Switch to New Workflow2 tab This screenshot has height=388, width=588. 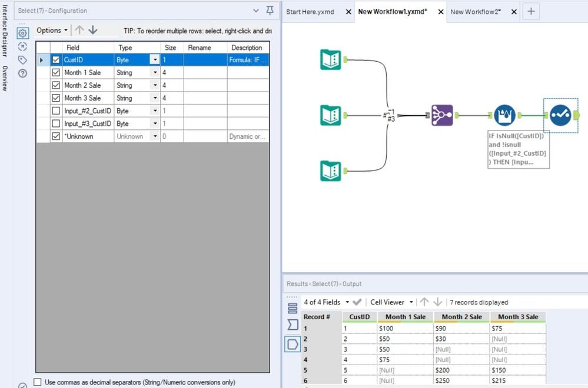click(x=476, y=12)
